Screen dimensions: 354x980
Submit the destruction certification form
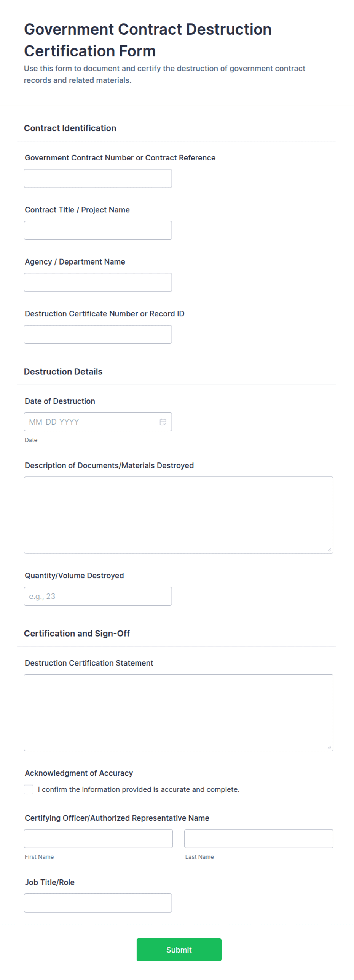coord(179,950)
